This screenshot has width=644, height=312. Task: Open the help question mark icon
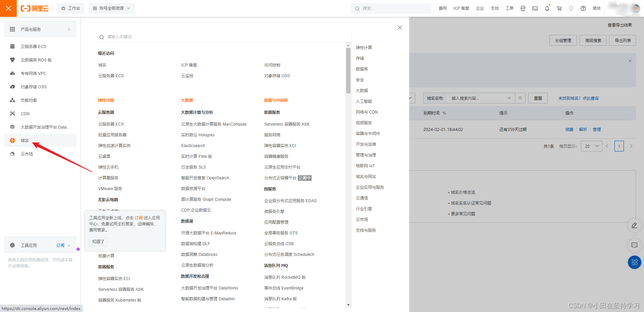pyautogui.click(x=583, y=8)
